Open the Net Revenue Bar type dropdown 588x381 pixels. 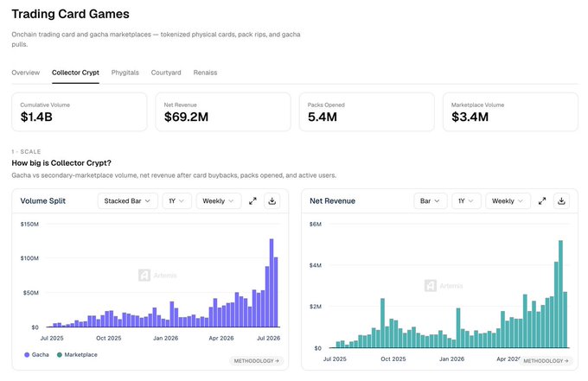point(431,201)
